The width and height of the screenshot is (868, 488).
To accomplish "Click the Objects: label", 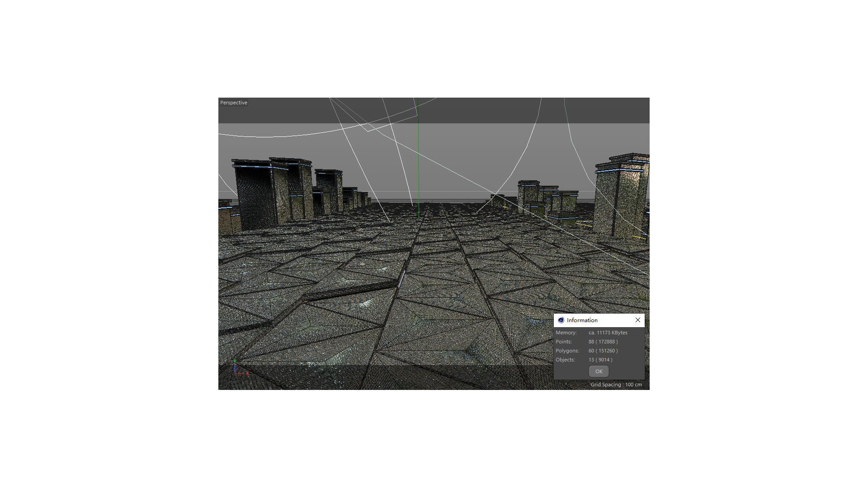I will [566, 360].
